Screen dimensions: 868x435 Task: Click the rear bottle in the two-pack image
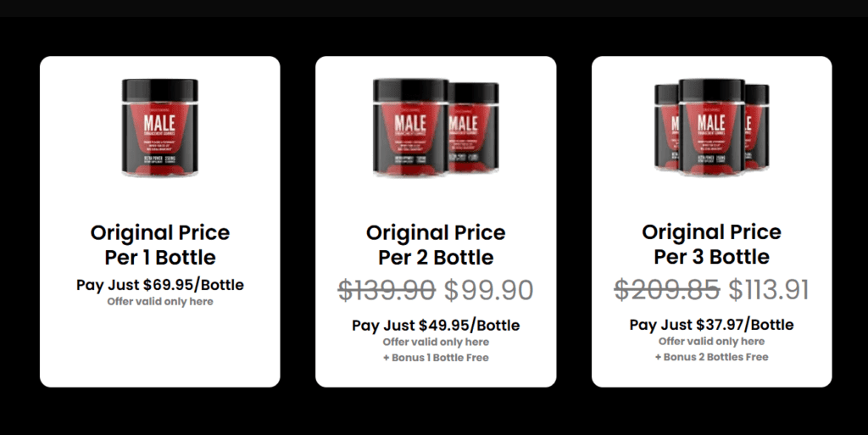[x=475, y=126]
